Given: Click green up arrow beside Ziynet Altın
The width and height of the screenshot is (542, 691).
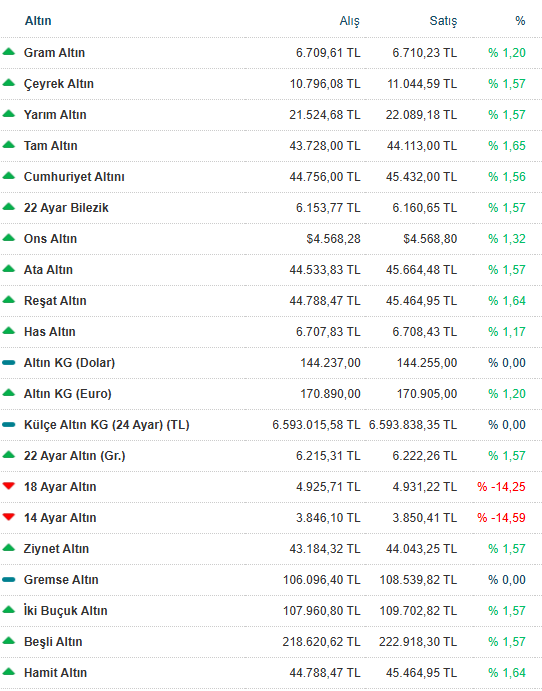Looking at the screenshot, I should click(8, 548).
